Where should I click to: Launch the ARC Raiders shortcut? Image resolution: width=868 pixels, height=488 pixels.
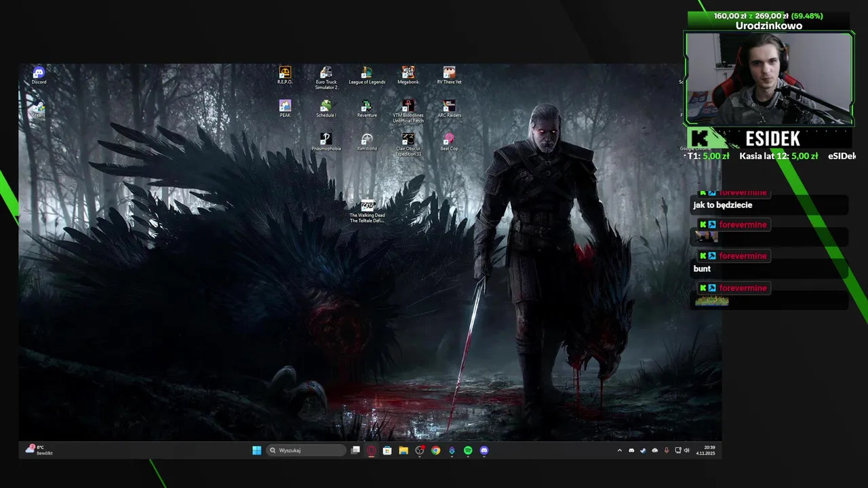coord(449,108)
